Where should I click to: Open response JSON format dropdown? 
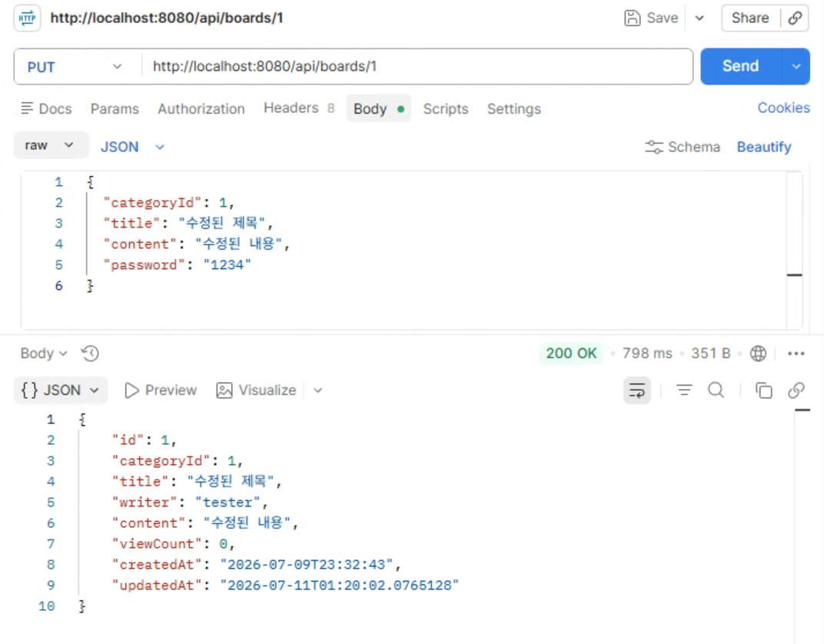tap(60, 390)
